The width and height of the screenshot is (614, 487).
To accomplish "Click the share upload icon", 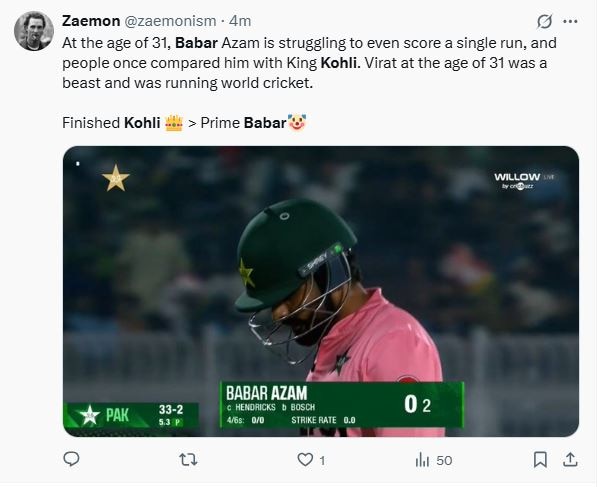I will (570, 460).
